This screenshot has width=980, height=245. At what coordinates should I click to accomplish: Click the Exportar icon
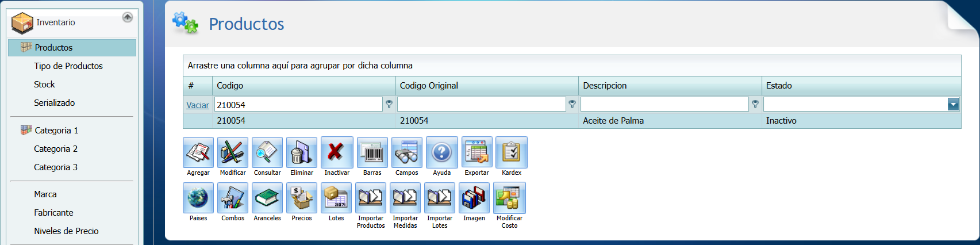click(x=477, y=152)
